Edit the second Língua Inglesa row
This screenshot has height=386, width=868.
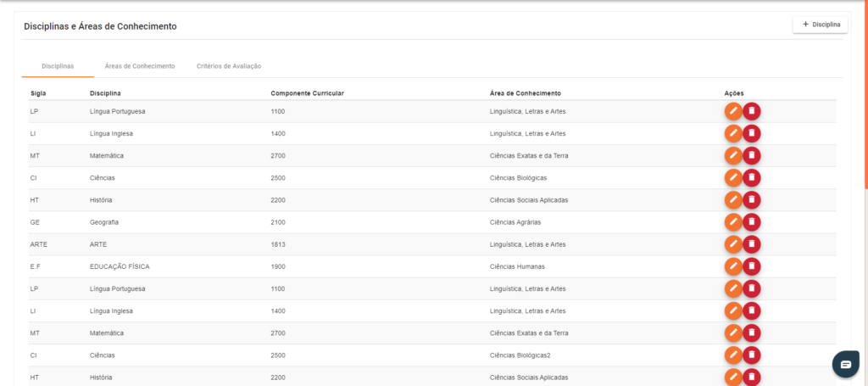(x=733, y=310)
